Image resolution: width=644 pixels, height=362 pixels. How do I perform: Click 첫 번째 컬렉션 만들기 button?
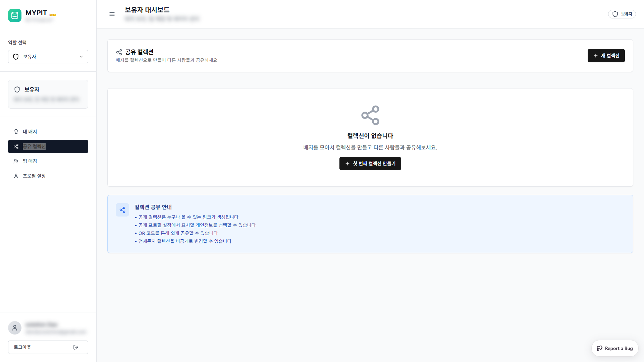coord(370,164)
